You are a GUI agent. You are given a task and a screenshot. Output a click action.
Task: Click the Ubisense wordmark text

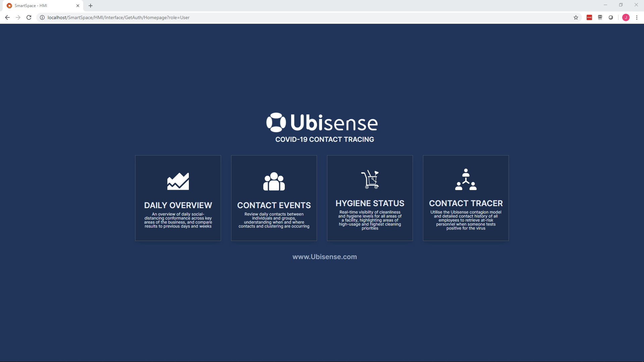[334, 123]
